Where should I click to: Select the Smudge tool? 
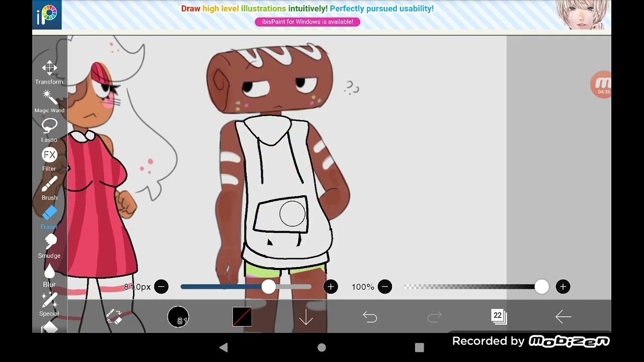click(49, 246)
